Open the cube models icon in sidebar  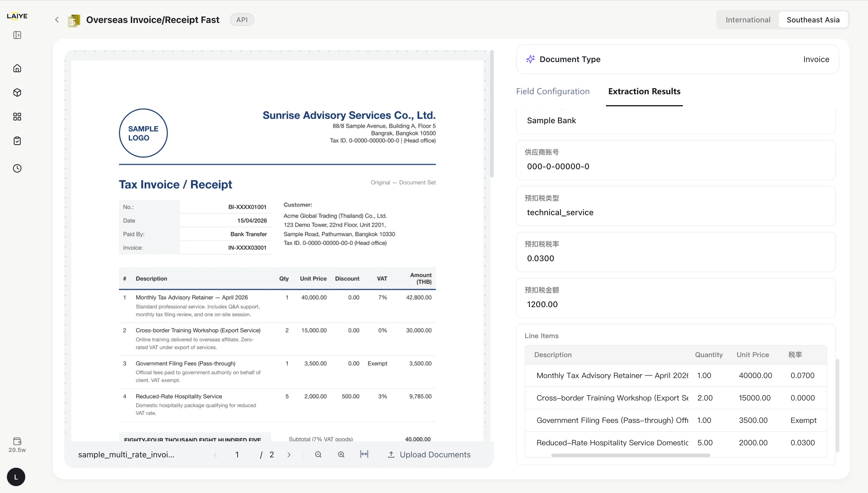coord(17,93)
